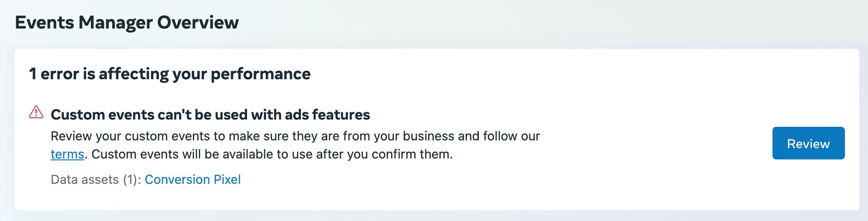The width and height of the screenshot is (868, 221).
Task: Open the terms hyperlink
Action: click(67, 154)
